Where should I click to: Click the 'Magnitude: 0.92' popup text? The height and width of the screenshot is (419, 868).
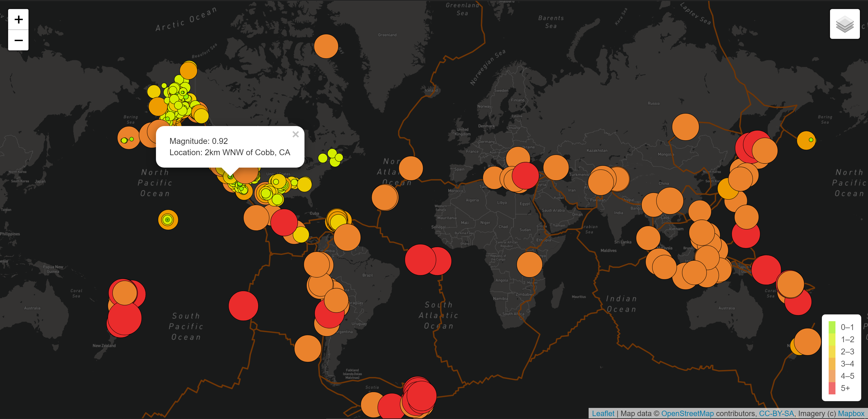pos(198,141)
